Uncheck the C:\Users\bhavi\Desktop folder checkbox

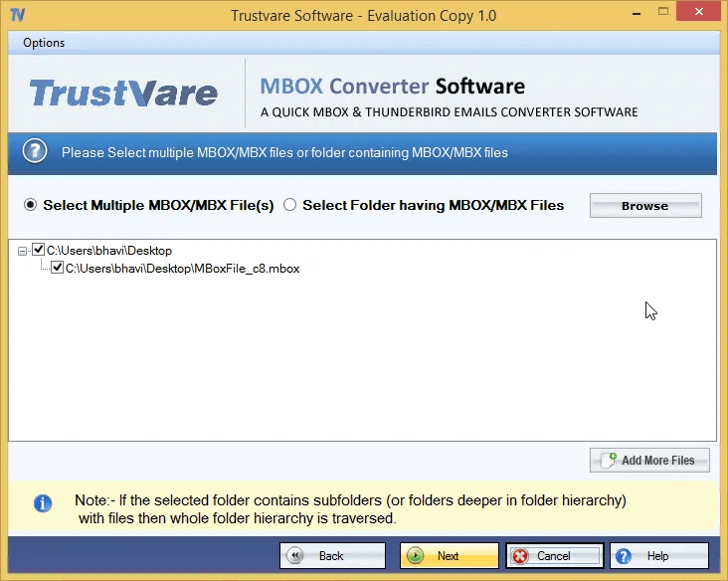coord(39,250)
